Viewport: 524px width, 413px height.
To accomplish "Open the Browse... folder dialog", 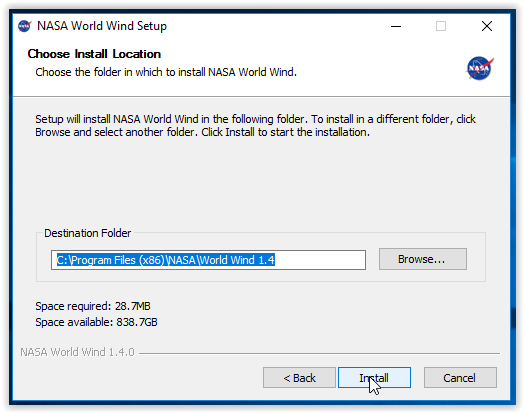I will (x=423, y=259).
